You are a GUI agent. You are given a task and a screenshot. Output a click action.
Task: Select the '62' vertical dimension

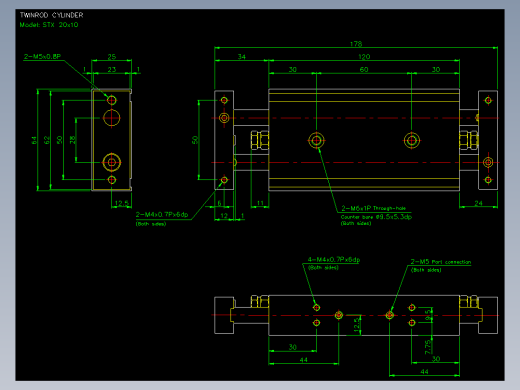click(47, 140)
